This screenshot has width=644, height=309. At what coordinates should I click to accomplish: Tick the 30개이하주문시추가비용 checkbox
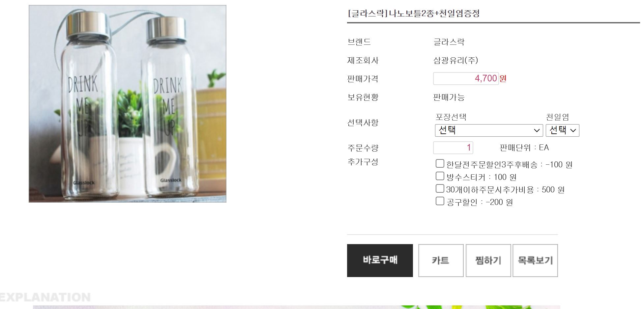tap(440, 189)
